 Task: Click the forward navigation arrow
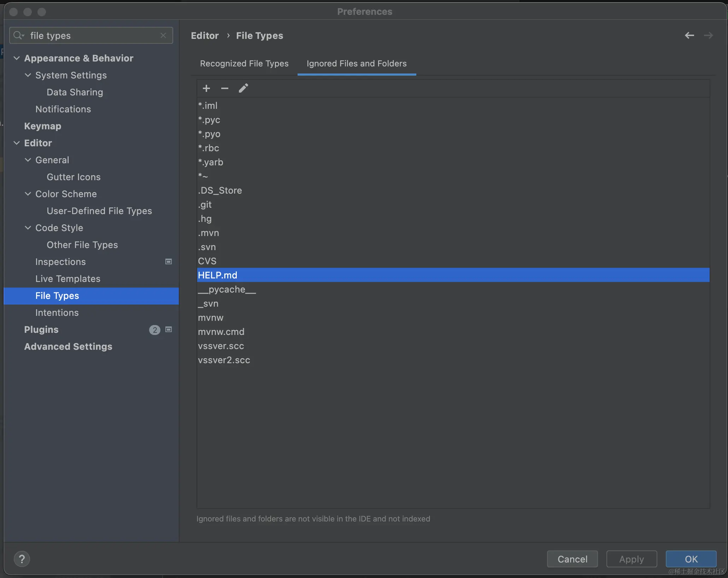tap(708, 35)
